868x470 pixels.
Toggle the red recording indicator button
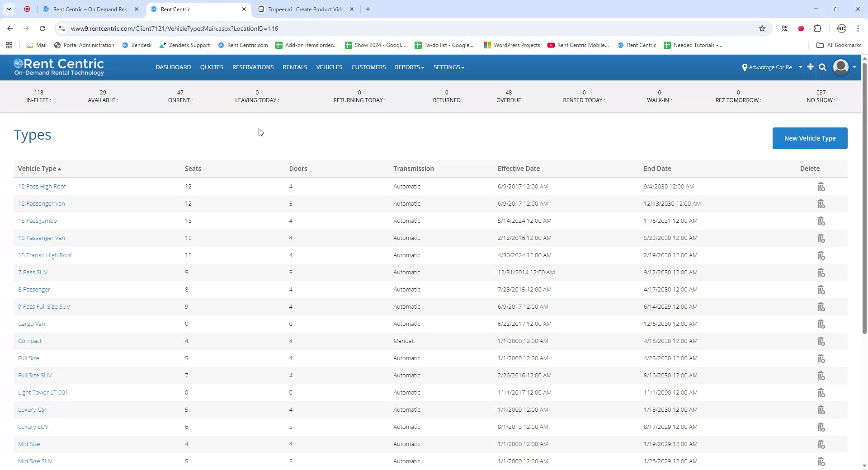pos(801,28)
